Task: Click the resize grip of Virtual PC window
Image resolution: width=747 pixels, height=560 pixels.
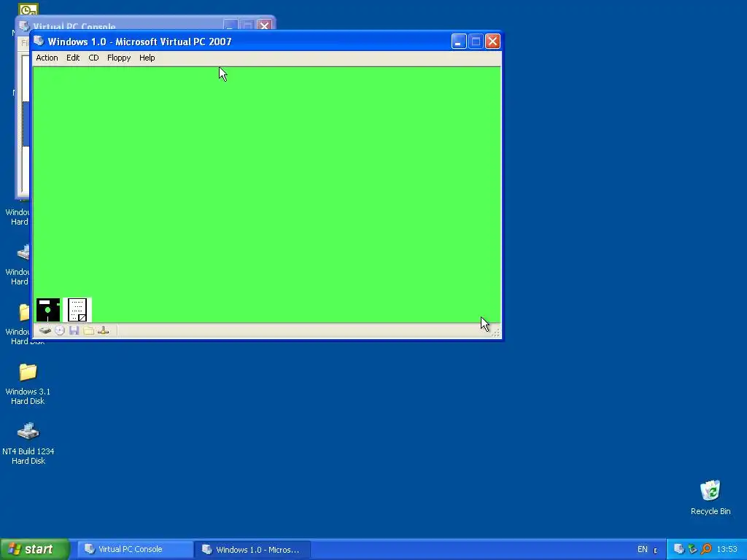Action: click(x=495, y=332)
